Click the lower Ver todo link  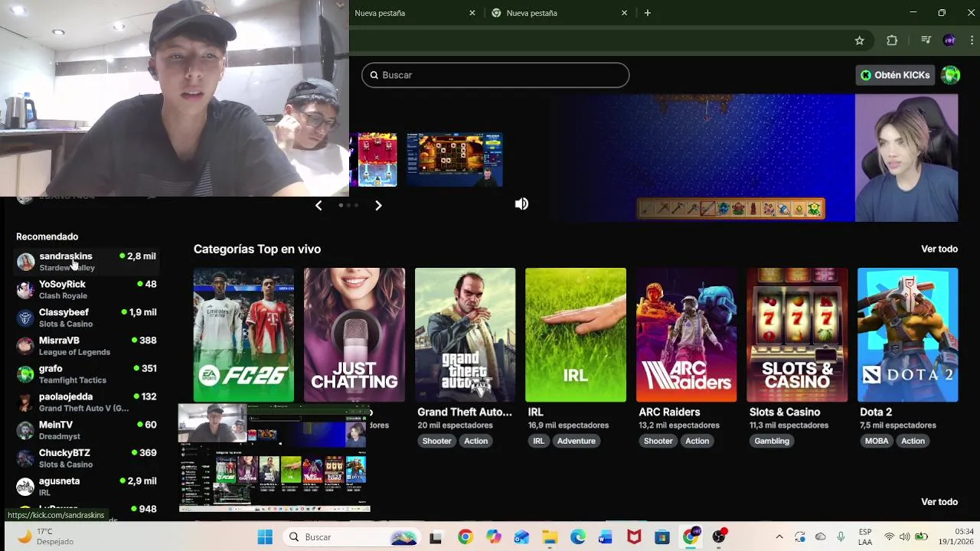(x=939, y=502)
